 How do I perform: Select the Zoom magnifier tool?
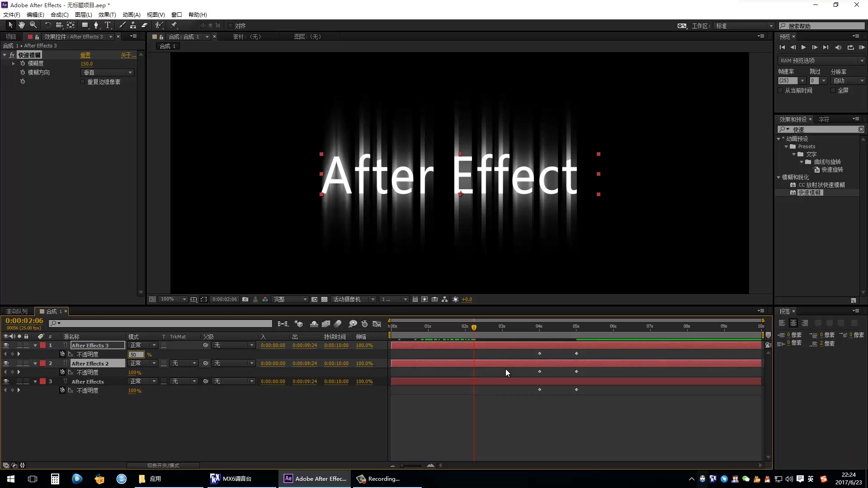(33, 25)
